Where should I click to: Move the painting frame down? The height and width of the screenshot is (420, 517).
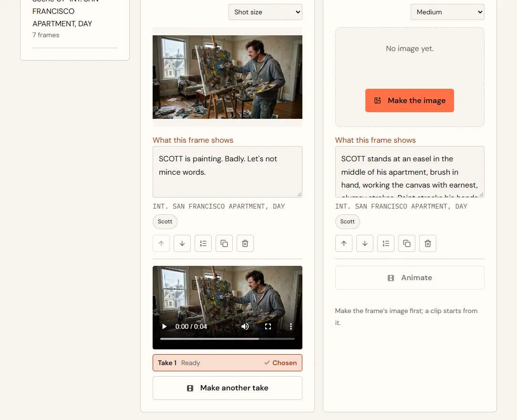(x=182, y=243)
